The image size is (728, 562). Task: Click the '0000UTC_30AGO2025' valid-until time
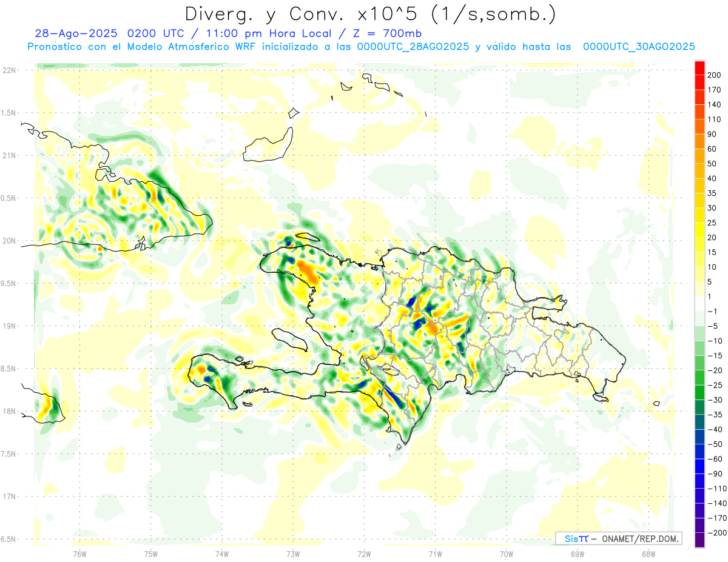(x=639, y=47)
